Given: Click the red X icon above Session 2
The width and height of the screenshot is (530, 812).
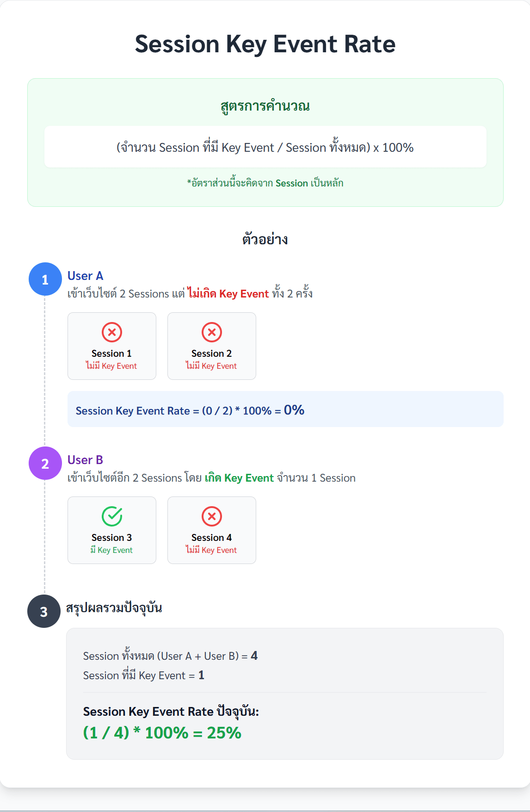Looking at the screenshot, I should pos(212,332).
